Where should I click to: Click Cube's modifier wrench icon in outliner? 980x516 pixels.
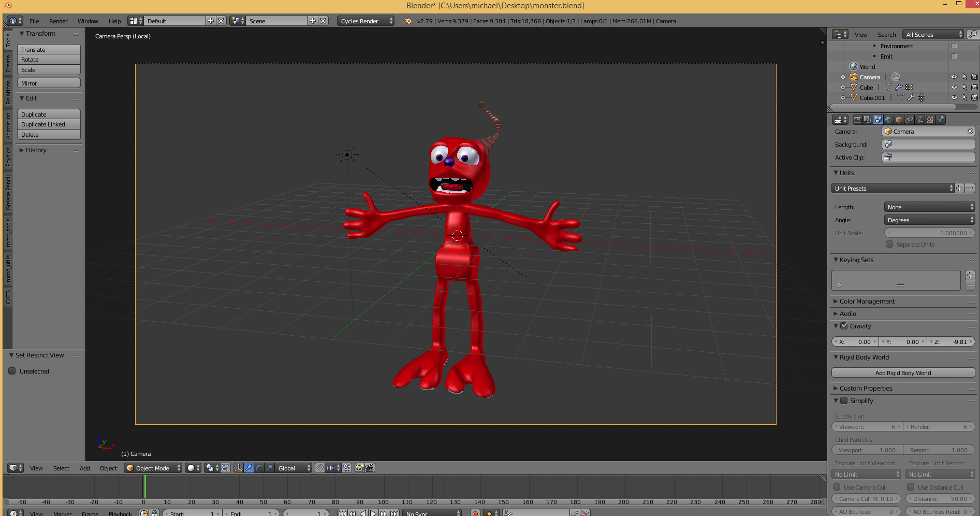(899, 87)
